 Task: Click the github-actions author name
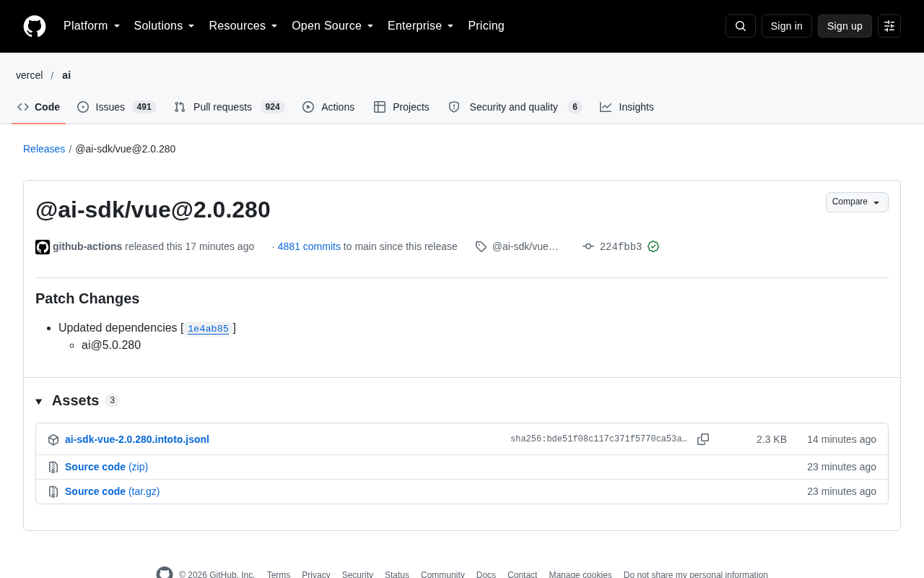click(x=87, y=246)
